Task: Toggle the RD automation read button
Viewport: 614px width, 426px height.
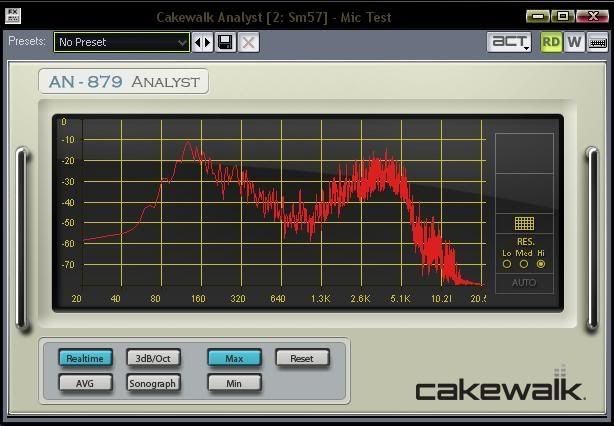Action: (x=551, y=42)
